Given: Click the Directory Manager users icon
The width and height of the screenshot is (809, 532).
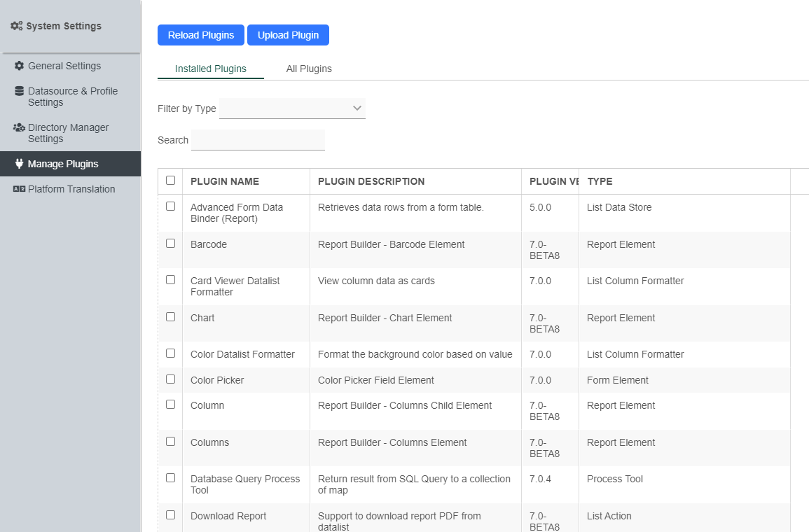Looking at the screenshot, I should [20, 127].
